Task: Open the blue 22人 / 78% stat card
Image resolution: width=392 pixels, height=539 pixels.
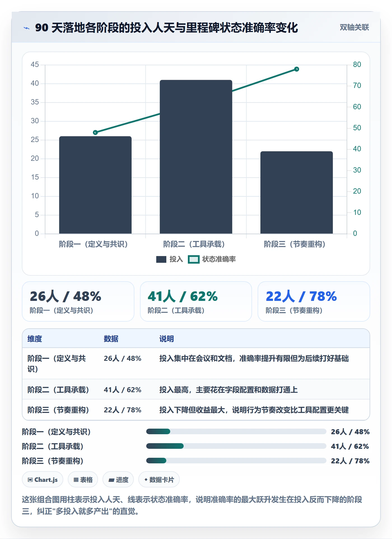Action: pyautogui.click(x=314, y=301)
